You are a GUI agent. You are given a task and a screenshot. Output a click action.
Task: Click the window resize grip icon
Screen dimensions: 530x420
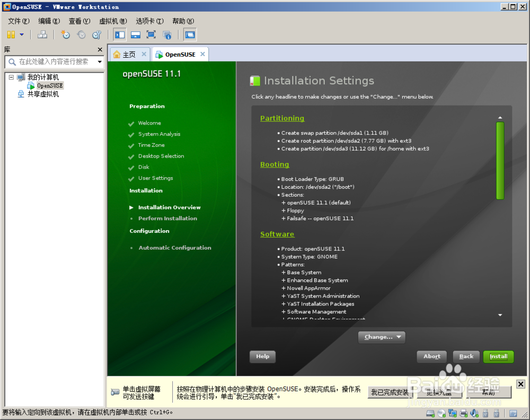526,416
